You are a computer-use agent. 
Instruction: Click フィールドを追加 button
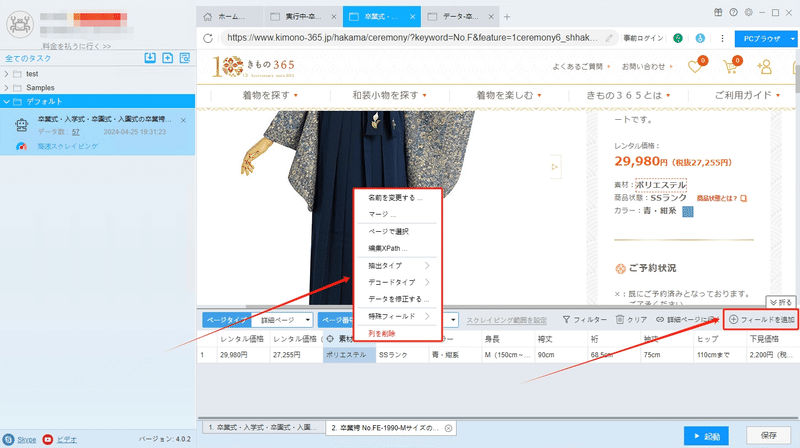[x=761, y=319]
